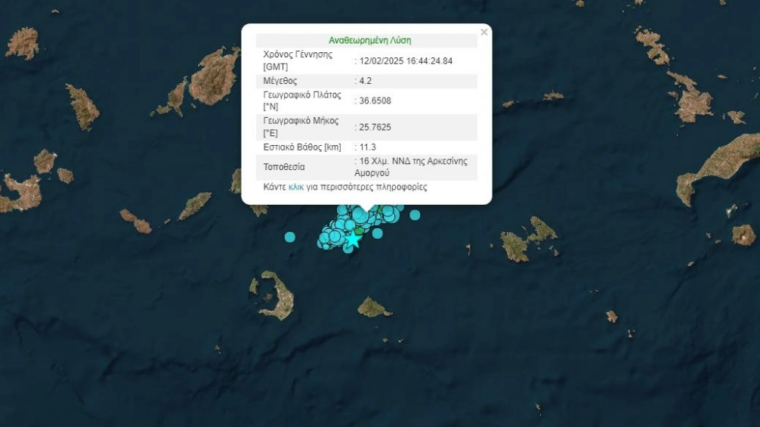Close the earthquake info popup

[484, 32]
